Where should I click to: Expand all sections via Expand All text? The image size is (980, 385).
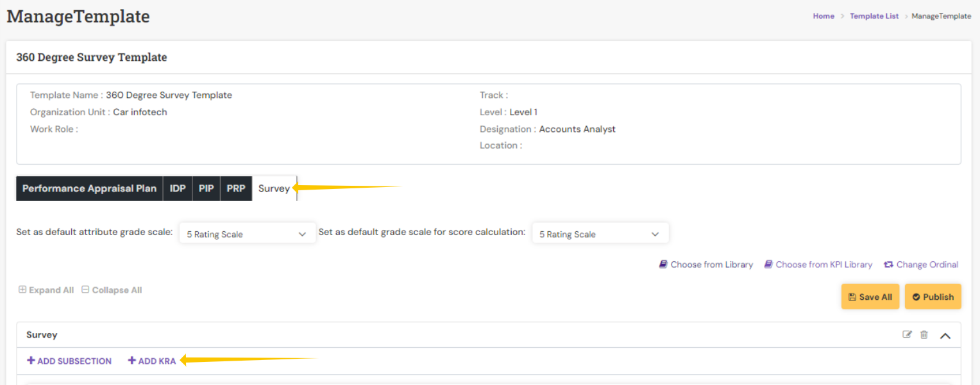[x=51, y=290]
